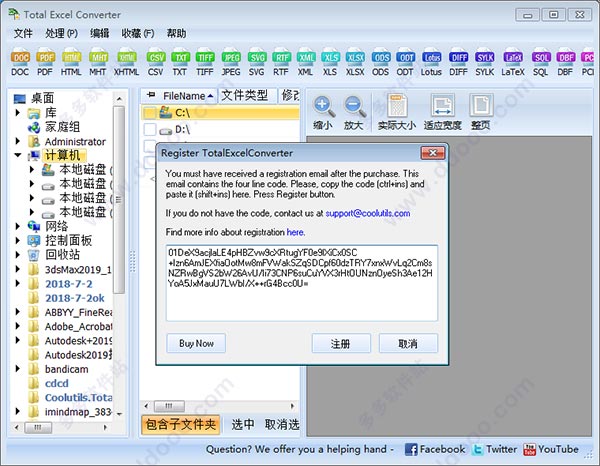Select the ODS format icon

pyautogui.click(x=381, y=63)
